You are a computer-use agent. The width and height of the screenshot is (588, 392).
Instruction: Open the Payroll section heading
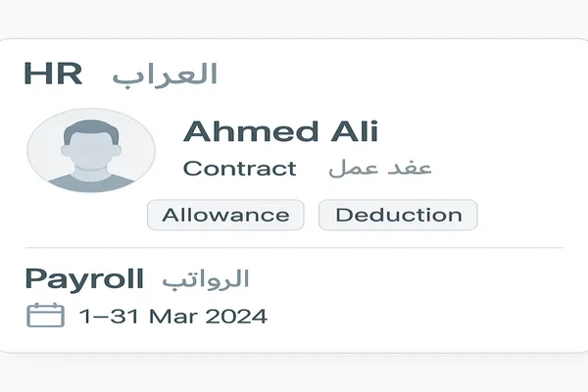83,278
